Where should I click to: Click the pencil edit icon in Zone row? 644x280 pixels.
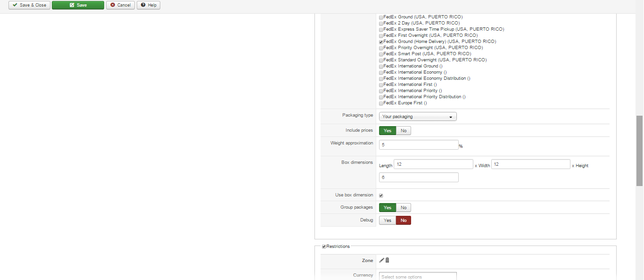coord(382,260)
